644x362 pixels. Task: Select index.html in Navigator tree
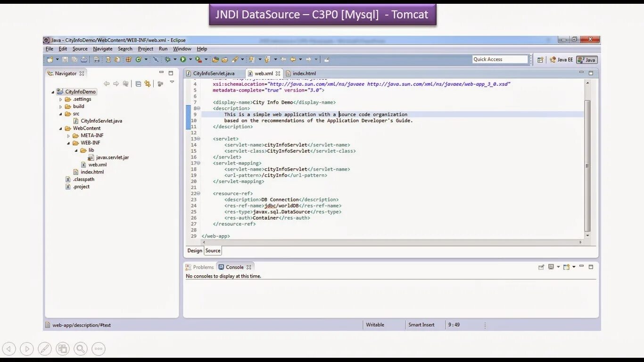[x=89, y=172]
